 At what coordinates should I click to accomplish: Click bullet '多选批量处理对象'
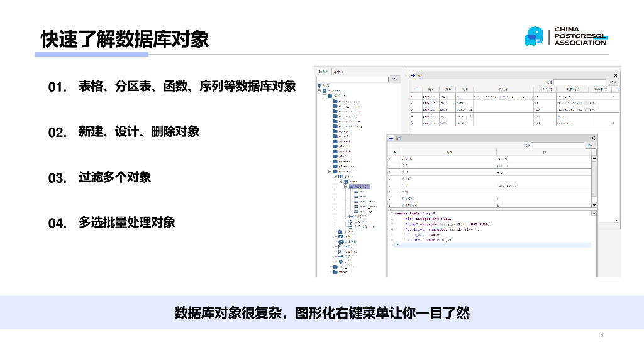127,222
